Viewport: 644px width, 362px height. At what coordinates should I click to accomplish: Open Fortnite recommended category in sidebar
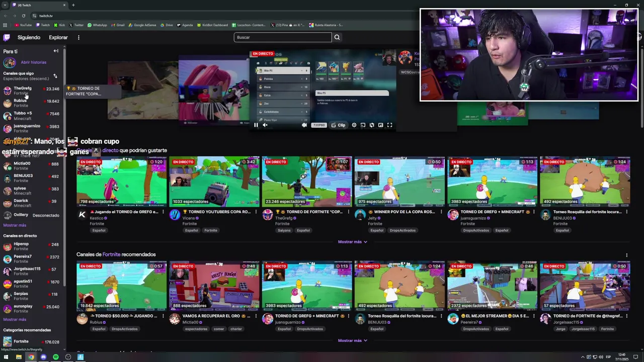pyautogui.click(x=33, y=342)
